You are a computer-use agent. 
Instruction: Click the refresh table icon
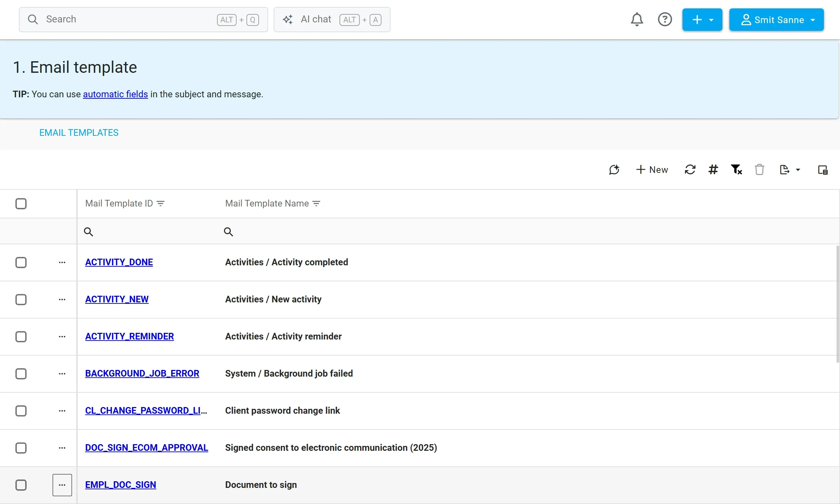coord(690,170)
